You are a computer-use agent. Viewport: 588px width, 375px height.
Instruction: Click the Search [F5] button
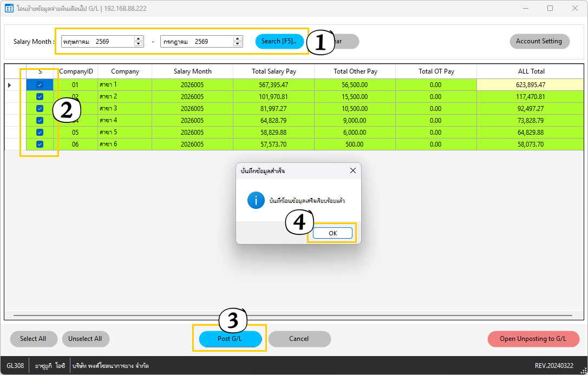tap(279, 41)
